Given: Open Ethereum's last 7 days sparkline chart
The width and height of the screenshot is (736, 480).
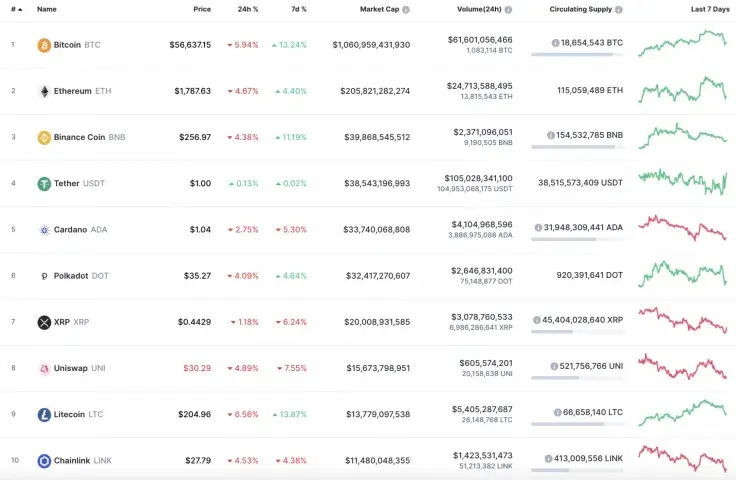Looking at the screenshot, I should pos(682,89).
